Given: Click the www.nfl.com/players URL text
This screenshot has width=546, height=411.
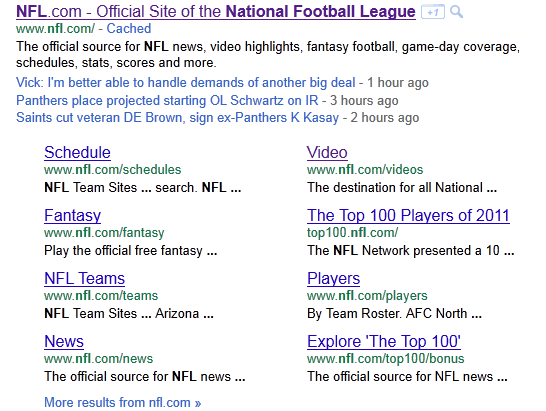Looking at the screenshot, I should pos(367,296).
